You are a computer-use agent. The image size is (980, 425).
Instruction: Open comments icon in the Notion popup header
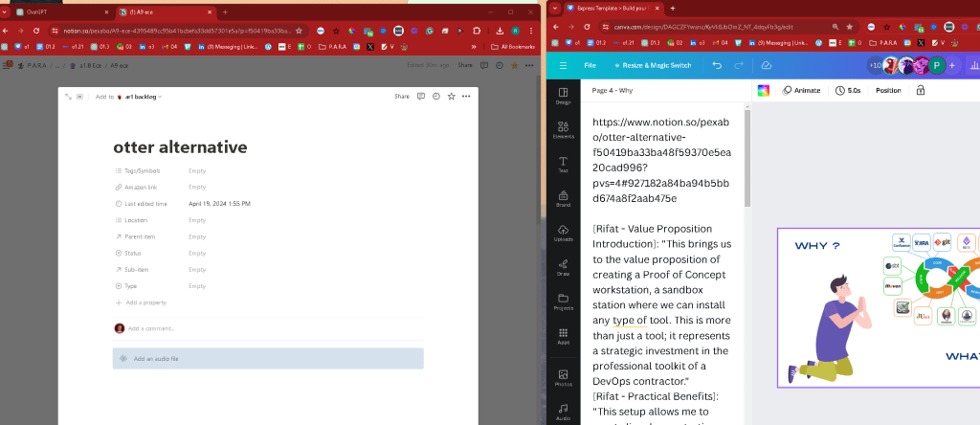tap(421, 97)
